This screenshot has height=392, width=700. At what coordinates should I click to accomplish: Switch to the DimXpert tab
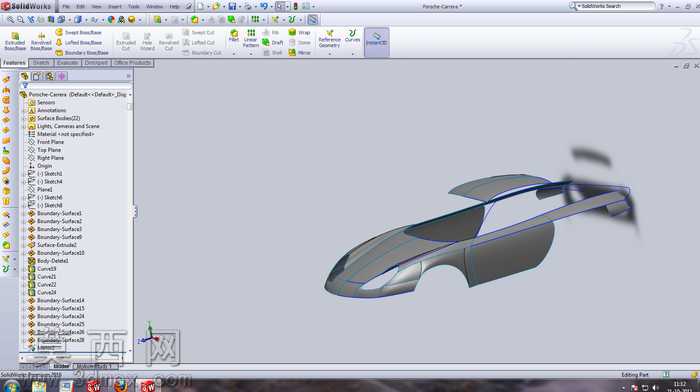point(96,63)
